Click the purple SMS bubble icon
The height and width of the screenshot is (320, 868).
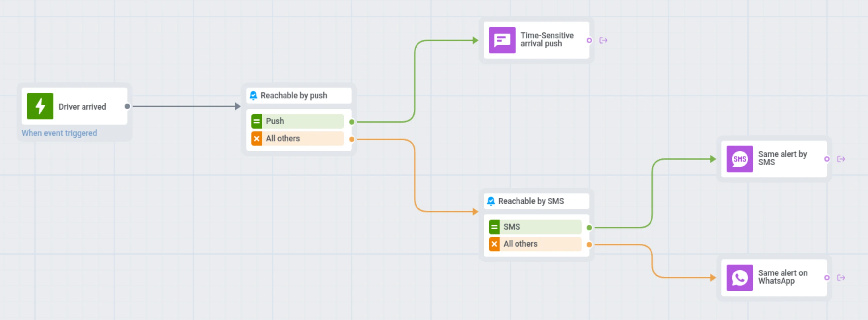coord(740,159)
